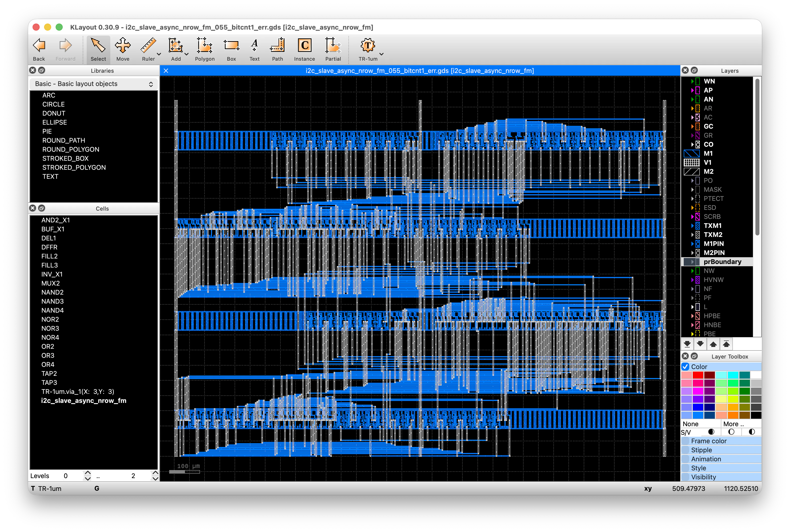This screenshot has width=790, height=532.
Task: Activate the Select tool
Action: [98, 50]
